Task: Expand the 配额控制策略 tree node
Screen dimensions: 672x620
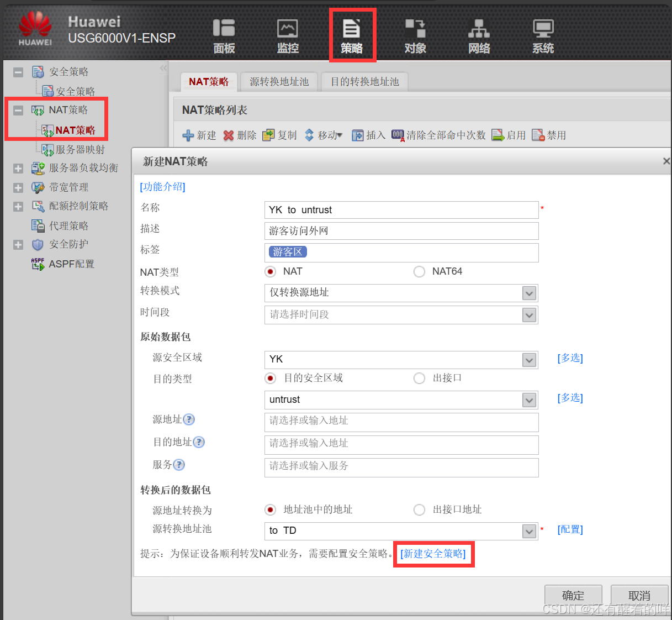Action: (x=18, y=207)
